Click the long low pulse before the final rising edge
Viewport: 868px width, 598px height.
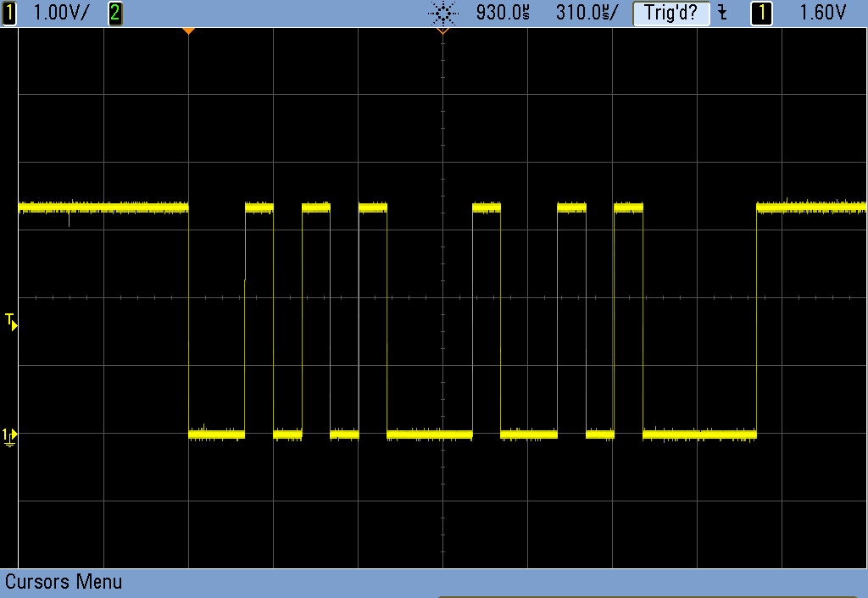pyautogui.click(x=699, y=434)
